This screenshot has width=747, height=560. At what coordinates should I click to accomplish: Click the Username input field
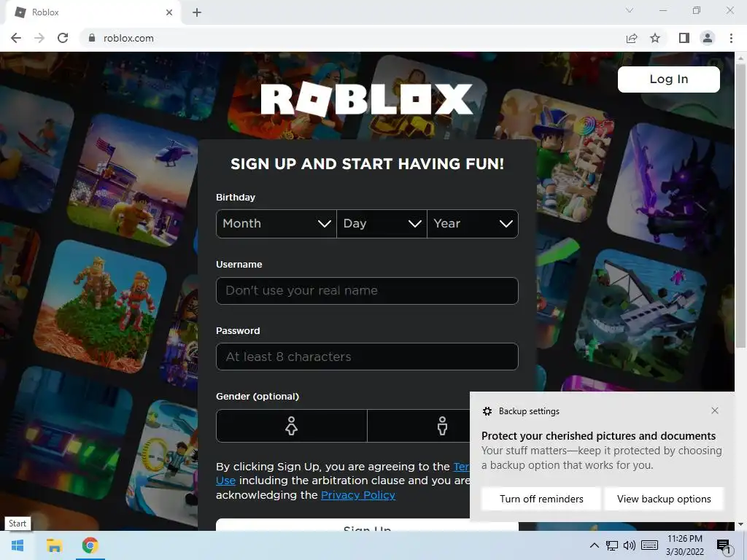click(x=367, y=290)
